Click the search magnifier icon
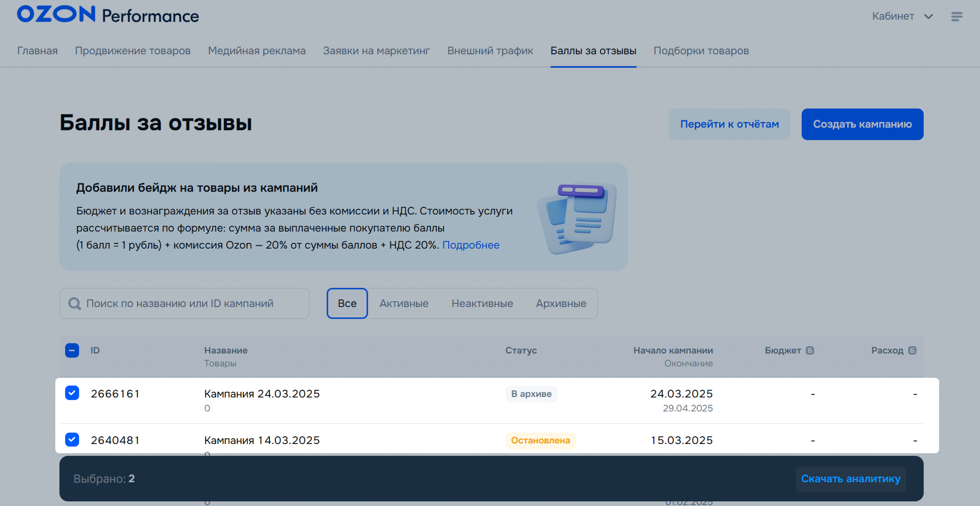This screenshot has width=980, height=506. tap(75, 304)
